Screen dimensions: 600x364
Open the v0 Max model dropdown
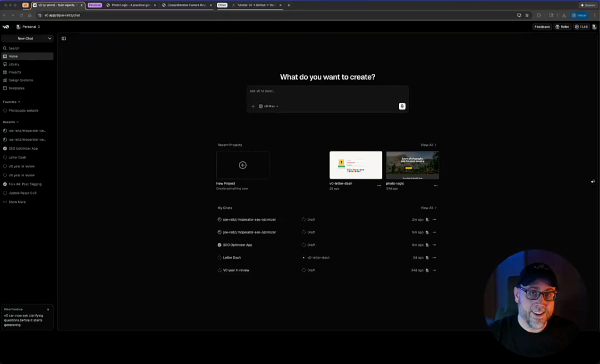(x=269, y=106)
